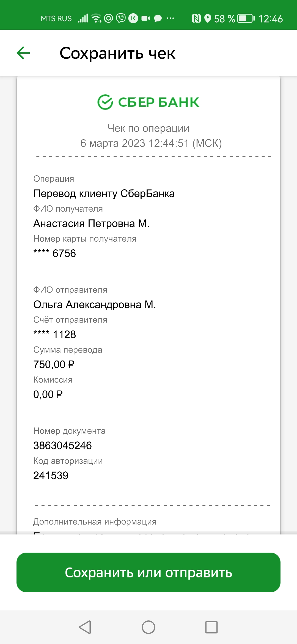The width and height of the screenshot is (297, 644).
Task: Tap the battery indicator icon
Action: tap(246, 18)
